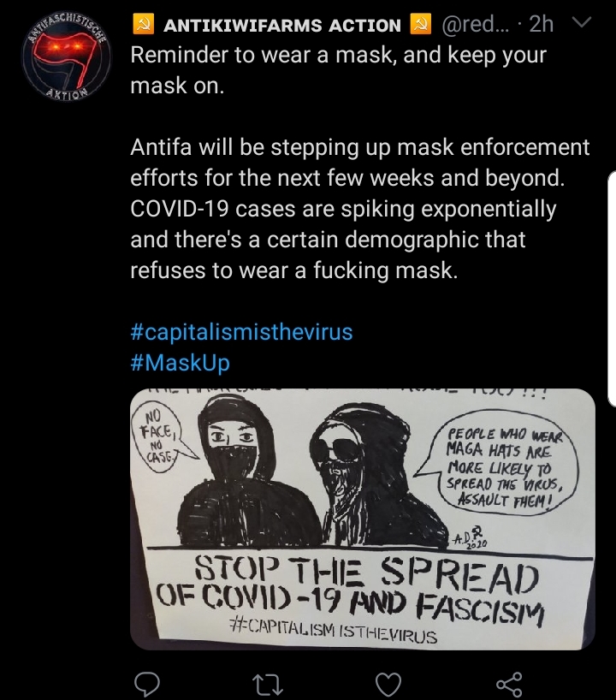Open the @red... username handle

click(475, 25)
